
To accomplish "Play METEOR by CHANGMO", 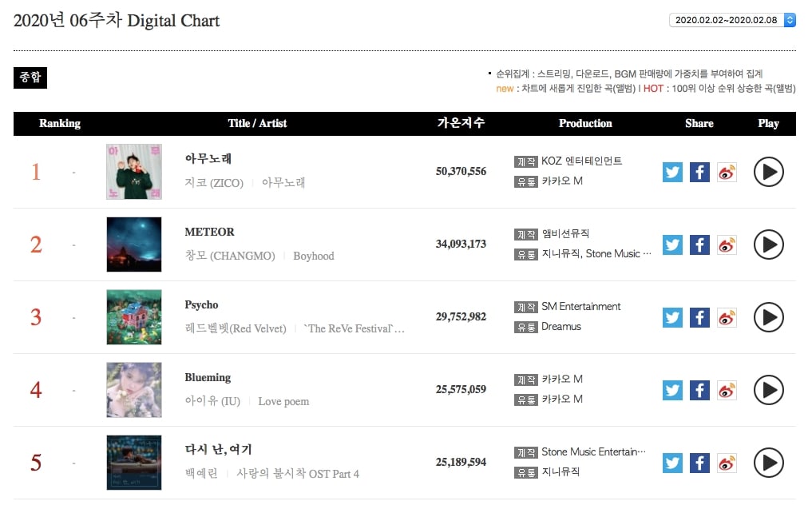I will (768, 245).
